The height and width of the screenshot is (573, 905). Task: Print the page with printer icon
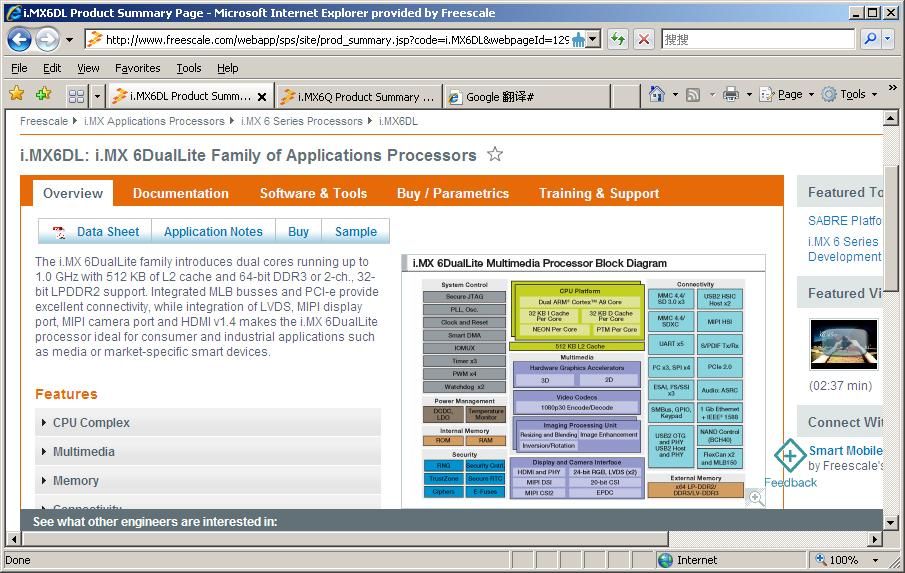click(x=731, y=94)
